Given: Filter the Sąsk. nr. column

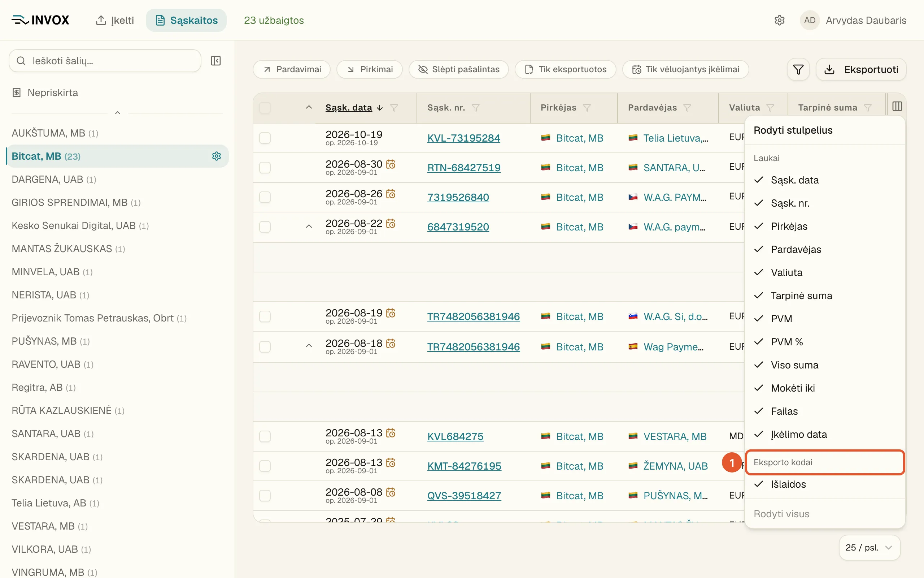Looking at the screenshot, I should pos(475,108).
